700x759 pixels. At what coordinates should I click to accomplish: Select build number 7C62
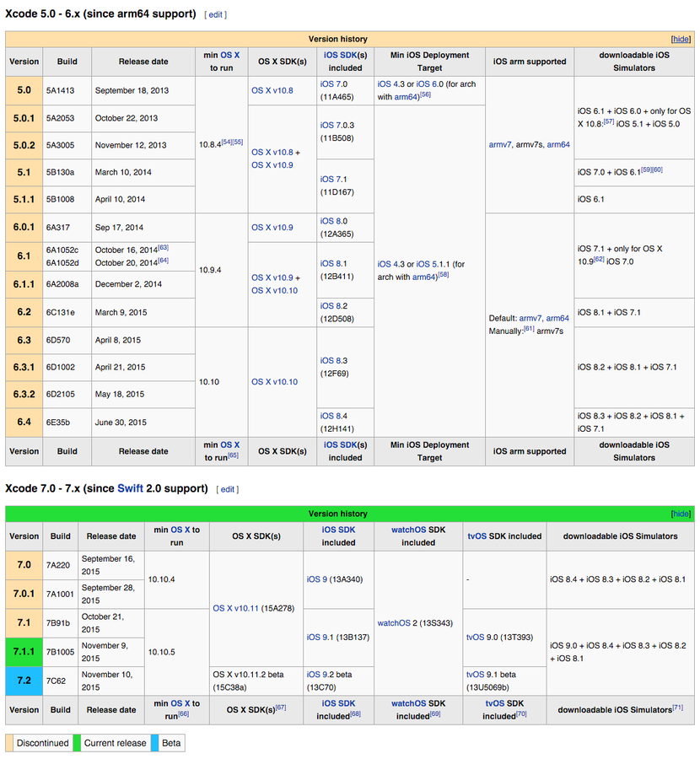tap(56, 681)
